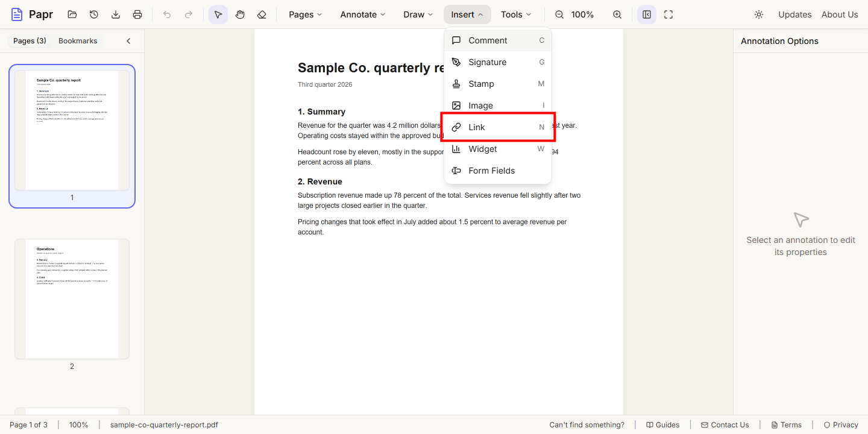The width and height of the screenshot is (868, 434).
Task: Choose Image from the Insert menu
Action: click(498, 105)
